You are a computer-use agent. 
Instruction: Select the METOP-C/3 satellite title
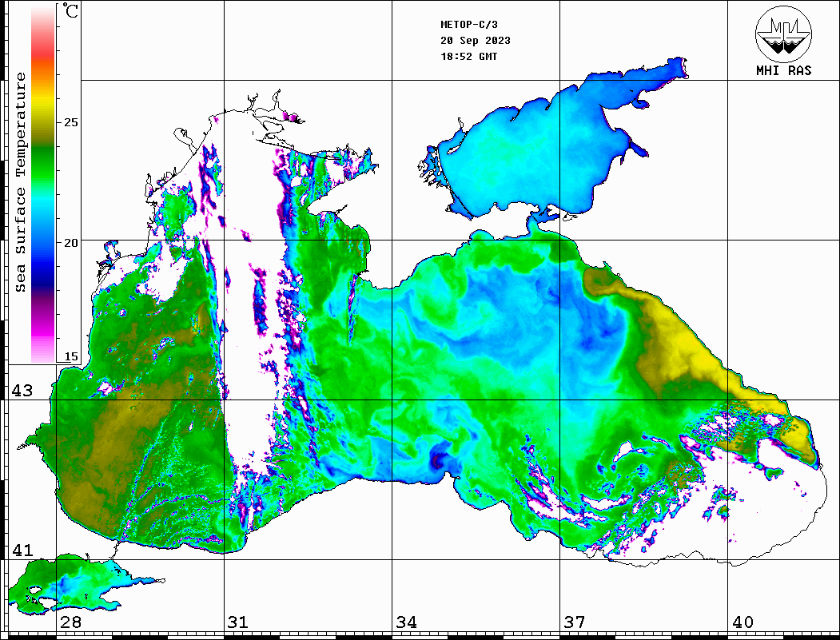(468, 25)
